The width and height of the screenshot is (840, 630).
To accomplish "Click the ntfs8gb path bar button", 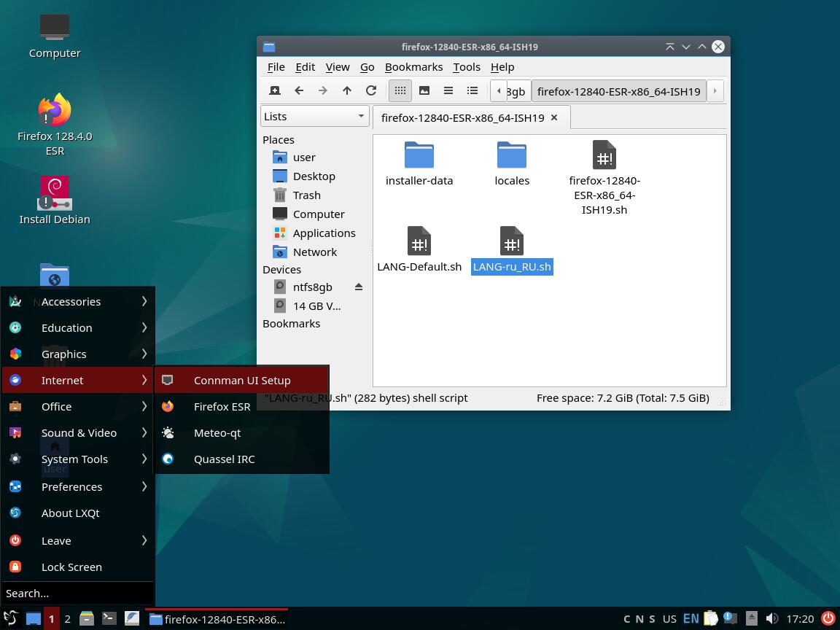I will click(516, 91).
